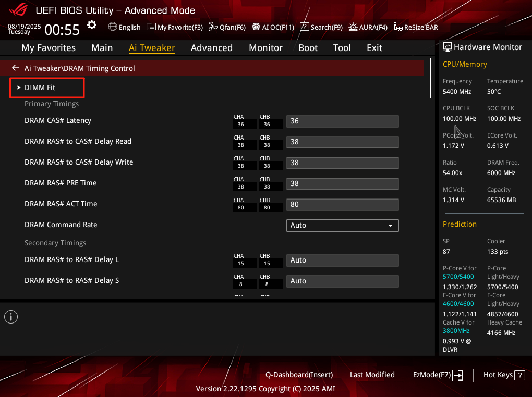This screenshot has width=532, height=397.
Task: Open settings via the gear icon
Action: pos(92,26)
